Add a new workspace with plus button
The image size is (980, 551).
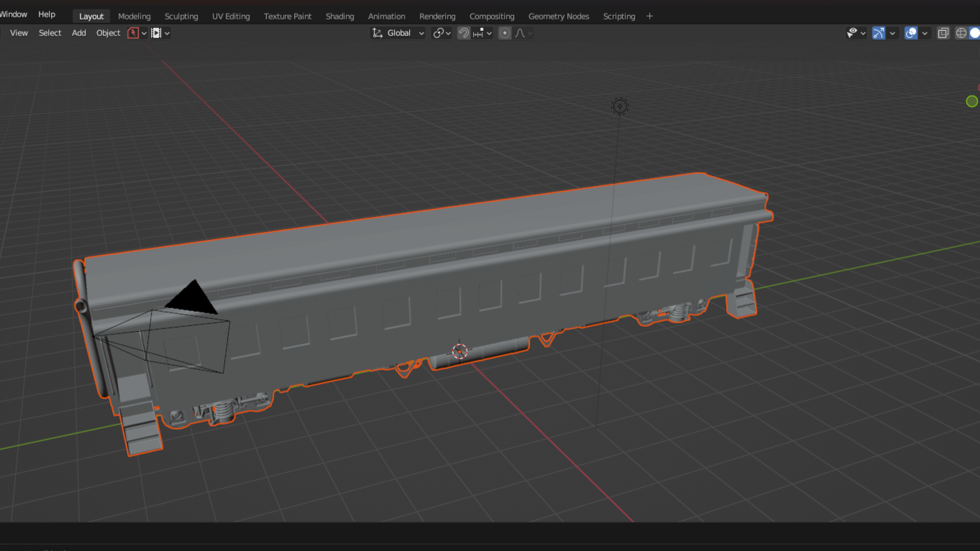tap(650, 16)
